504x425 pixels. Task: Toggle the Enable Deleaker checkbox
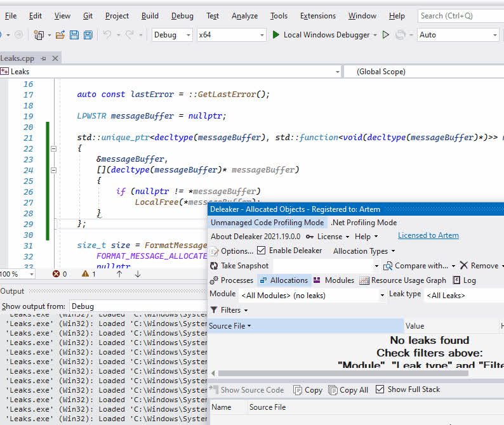point(262,251)
